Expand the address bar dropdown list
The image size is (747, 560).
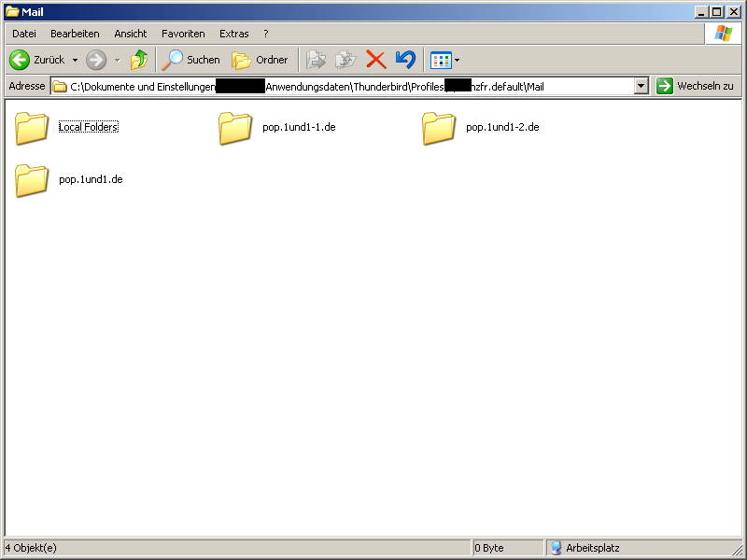[641, 87]
